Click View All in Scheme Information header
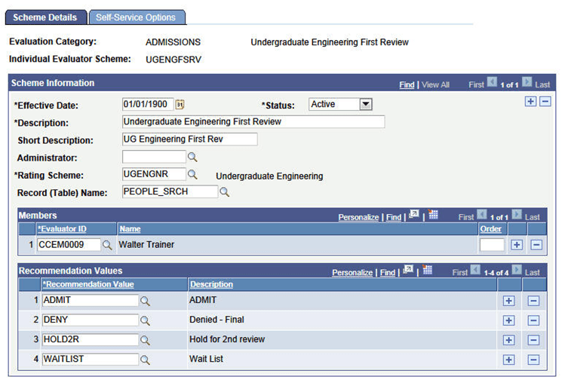The height and width of the screenshot is (392, 571). pos(435,84)
